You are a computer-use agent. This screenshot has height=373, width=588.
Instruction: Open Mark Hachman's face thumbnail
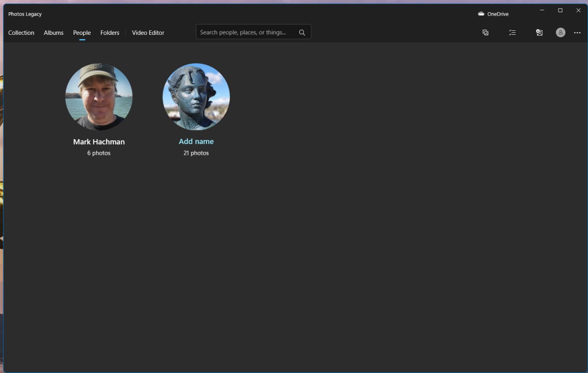point(99,97)
